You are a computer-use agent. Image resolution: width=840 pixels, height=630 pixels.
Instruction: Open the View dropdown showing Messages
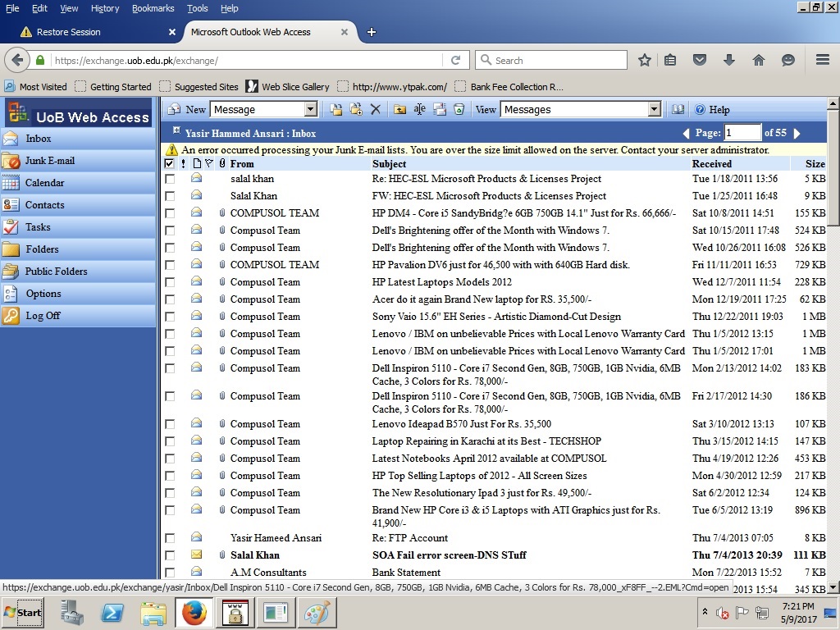(x=581, y=109)
